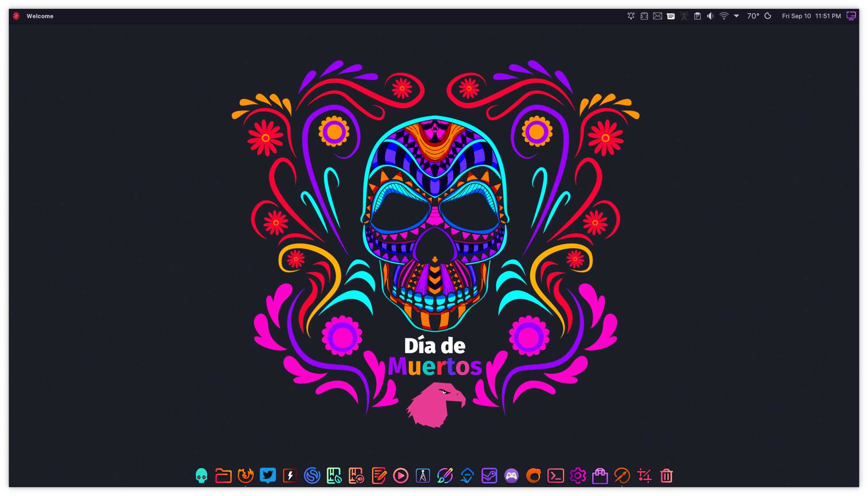Open the blue diamond-shaped app icon

pos(467,476)
